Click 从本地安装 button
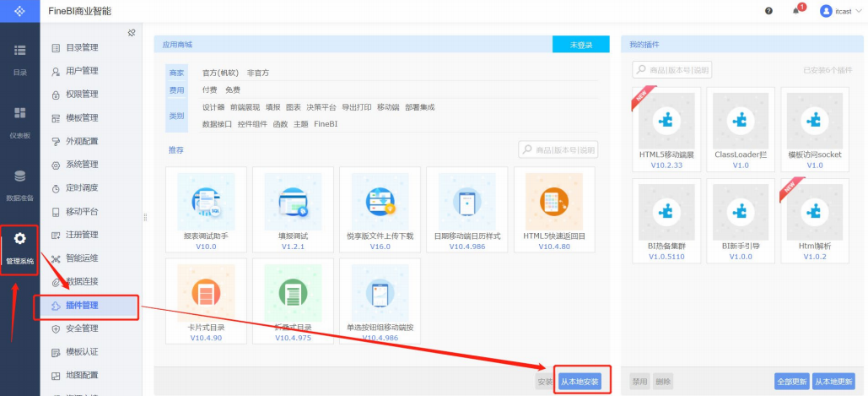 click(x=580, y=382)
